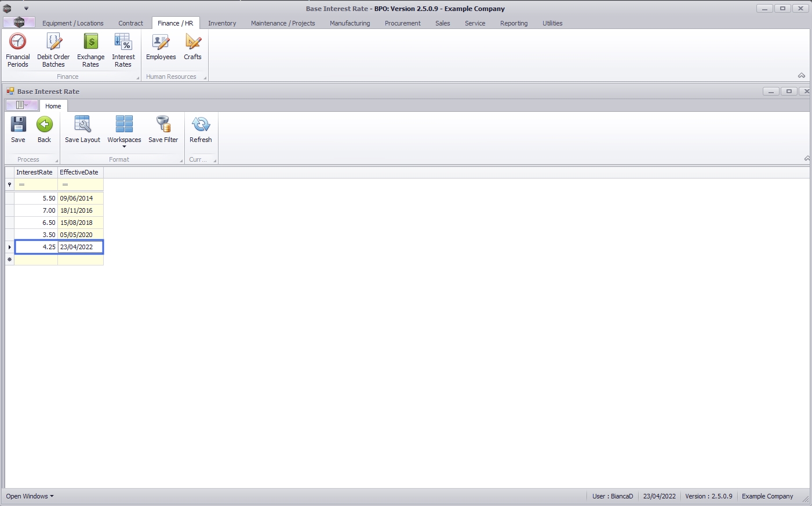Click Base Interest Rate window icon
Image resolution: width=812 pixels, height=506 pixels.
click(10, 91)
